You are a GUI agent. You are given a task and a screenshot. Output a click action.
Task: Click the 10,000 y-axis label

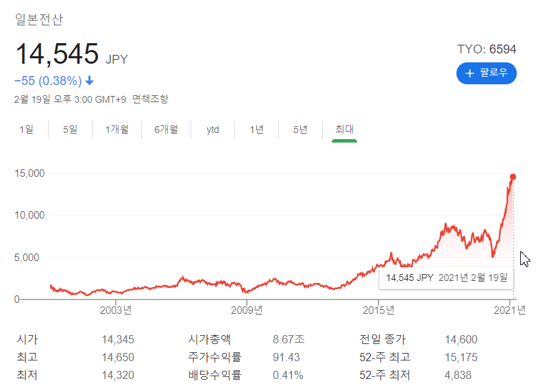point(29,215)
